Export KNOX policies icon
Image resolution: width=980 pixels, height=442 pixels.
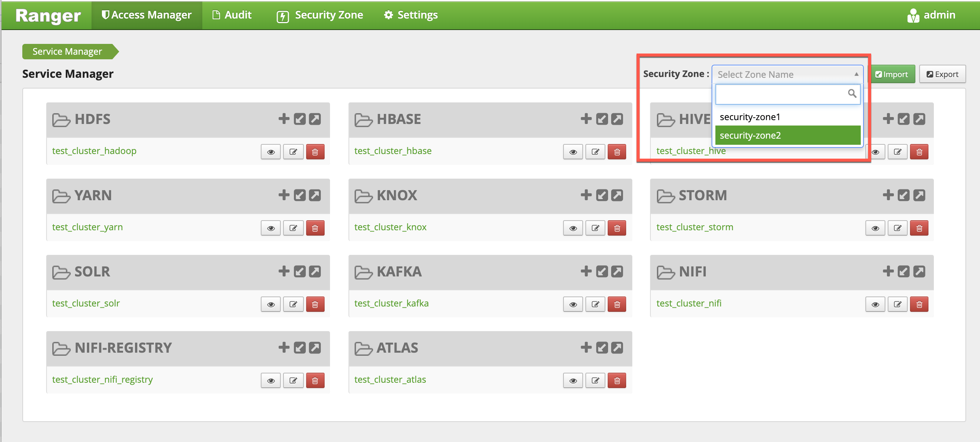click(x=617, y=195)
